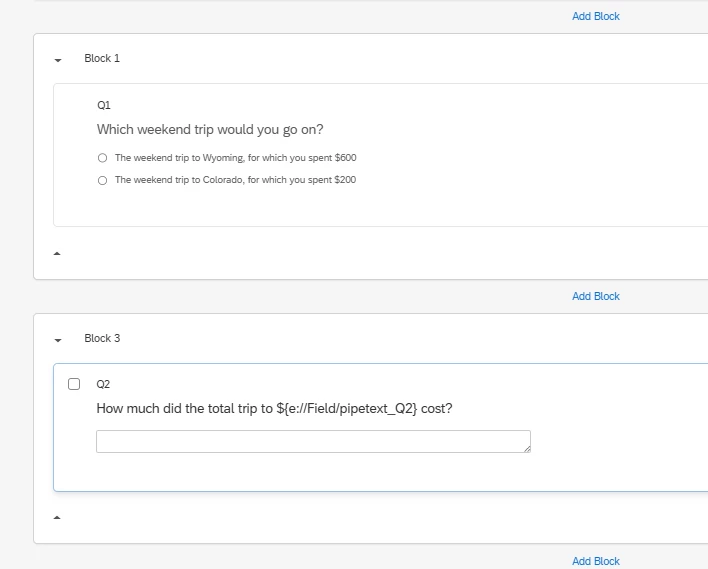The image size is (708, 569).
Task: Click Add Block link below Block 3
Action: pos(595,561)
